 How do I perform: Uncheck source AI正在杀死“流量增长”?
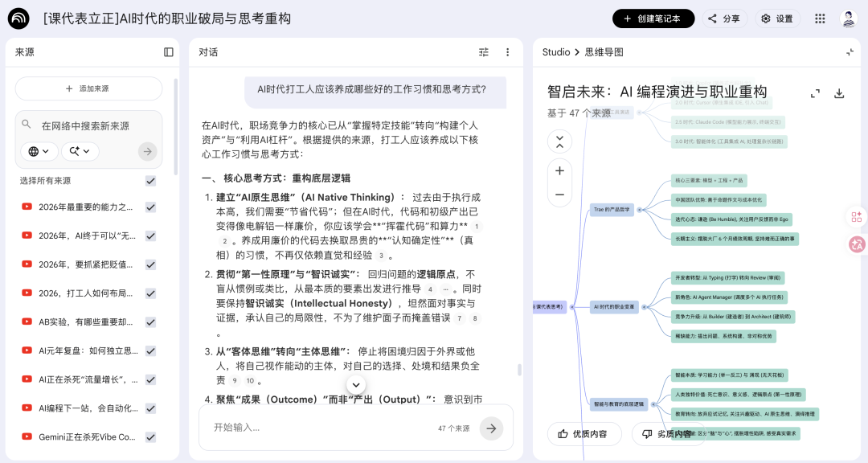pyautogui.click(x=150, y=380)
